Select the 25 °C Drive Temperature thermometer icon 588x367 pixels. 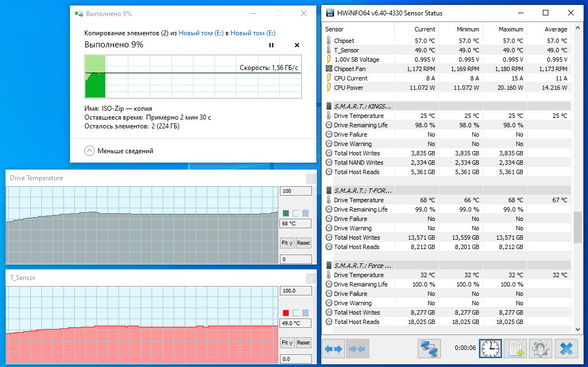coord(329,116)
